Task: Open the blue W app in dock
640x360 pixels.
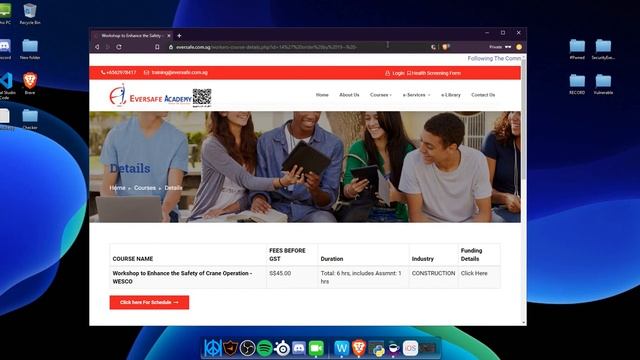Action: click(x=342, y=348)
